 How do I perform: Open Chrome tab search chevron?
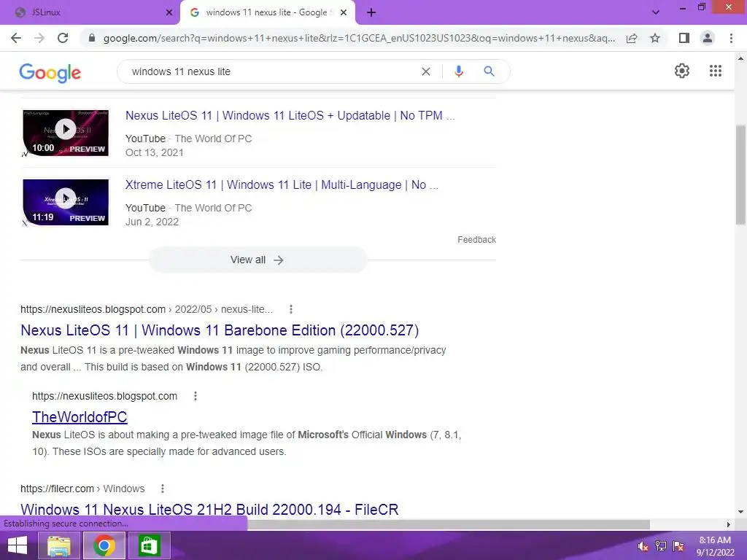tap(656, 12)
